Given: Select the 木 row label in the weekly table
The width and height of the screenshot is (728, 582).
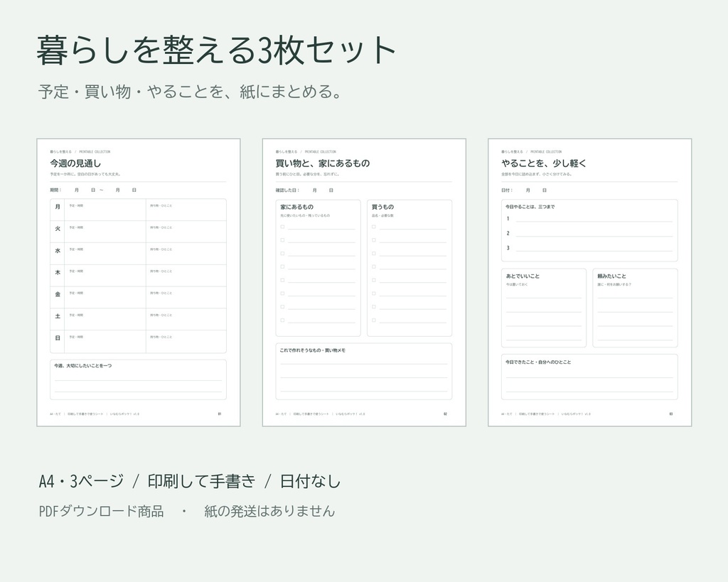Looking at the screenshot, I should click(58, 272).
